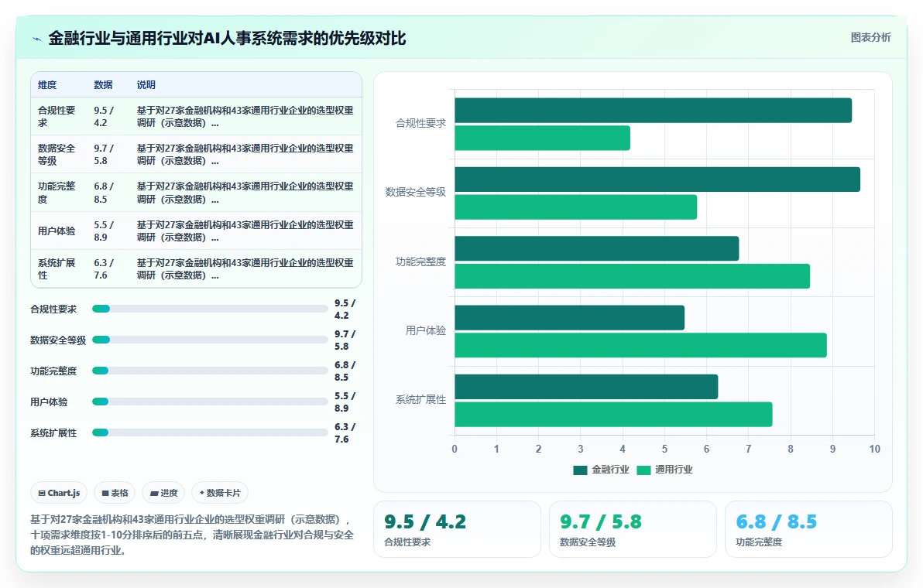This screenshot has width=923, height=588.
Task: Click the 合规性要求 progress bar
Action: point(210,309)
